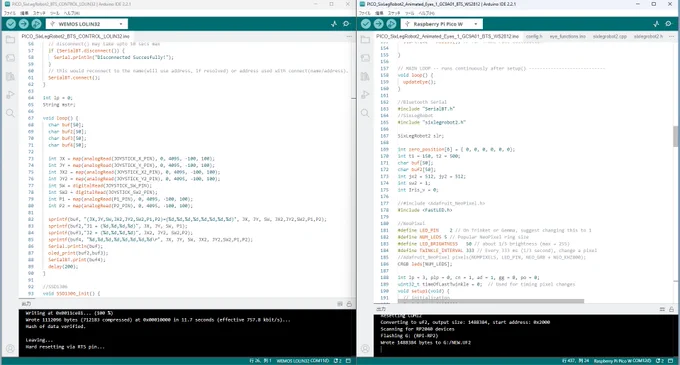This screenshot has width=680, height=365.
Task: Open notifications indicator in left window status bar
Action: coord(338,361)
